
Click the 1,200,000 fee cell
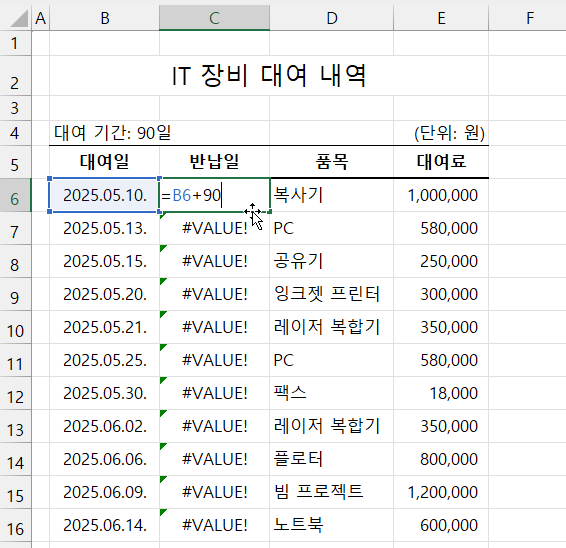tap(441, 492)
